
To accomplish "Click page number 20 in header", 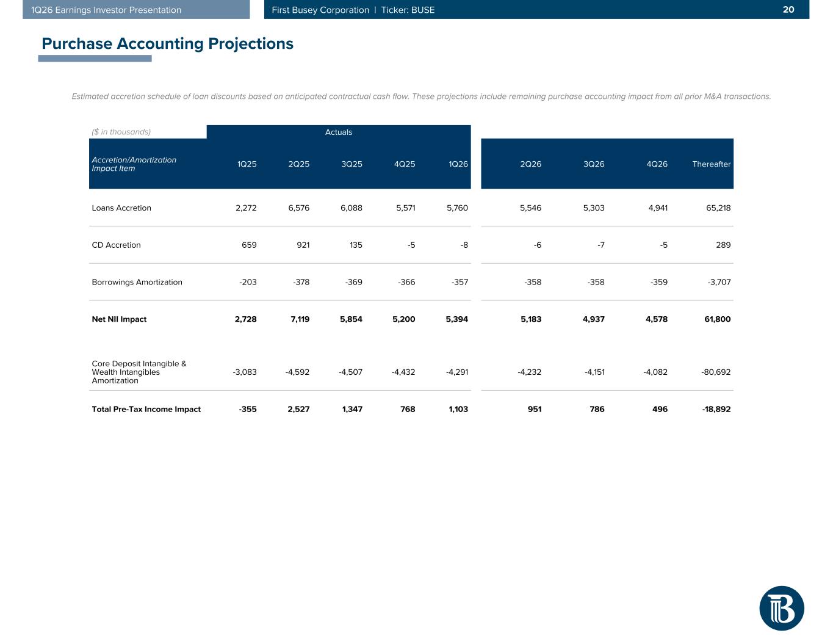I will coord(788,10).
